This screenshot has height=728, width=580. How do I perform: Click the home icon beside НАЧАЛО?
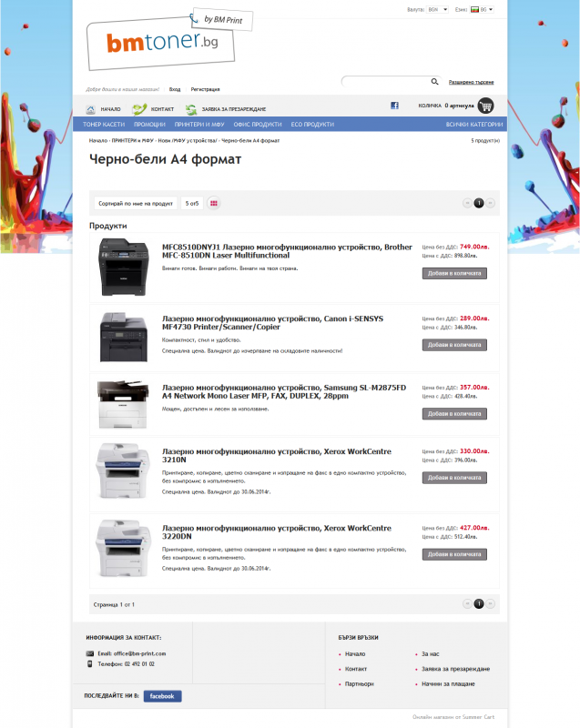pos(90,109)
